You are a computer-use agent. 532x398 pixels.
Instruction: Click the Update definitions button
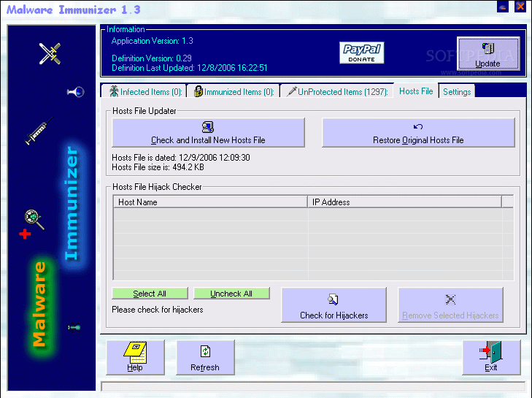(488, 53)
